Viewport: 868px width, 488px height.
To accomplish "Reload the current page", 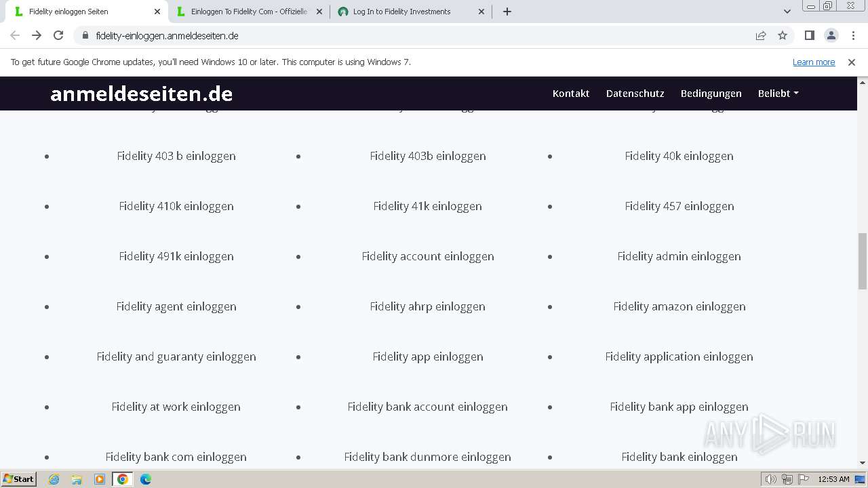I will [58, 35].
